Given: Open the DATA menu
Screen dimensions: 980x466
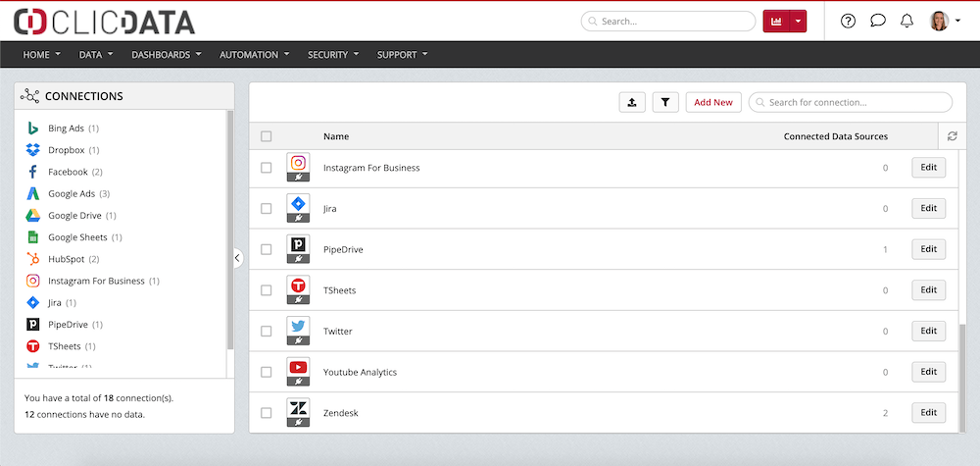Looking at the screenshot, I should pyautogui.click(x=96, y=54).
